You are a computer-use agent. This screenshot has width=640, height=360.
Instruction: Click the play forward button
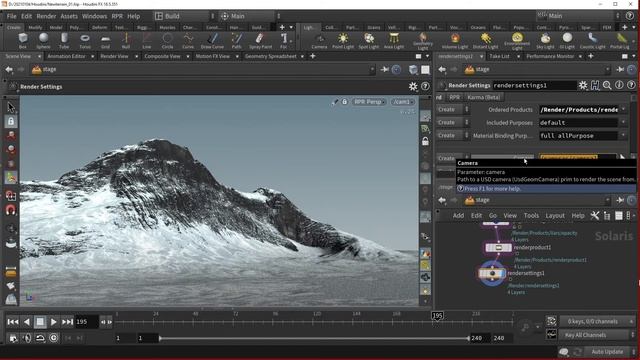point(53,322)
